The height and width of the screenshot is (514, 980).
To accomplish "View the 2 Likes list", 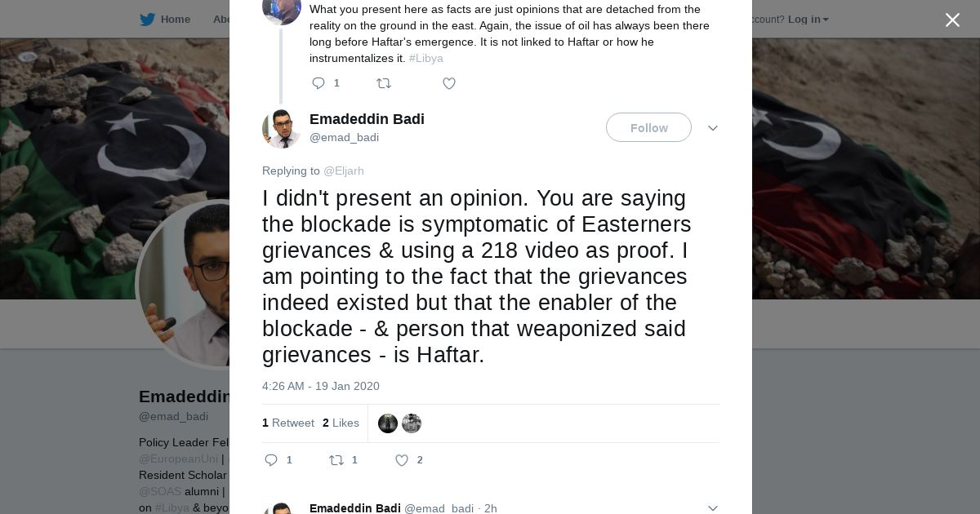I will [341, 423].
